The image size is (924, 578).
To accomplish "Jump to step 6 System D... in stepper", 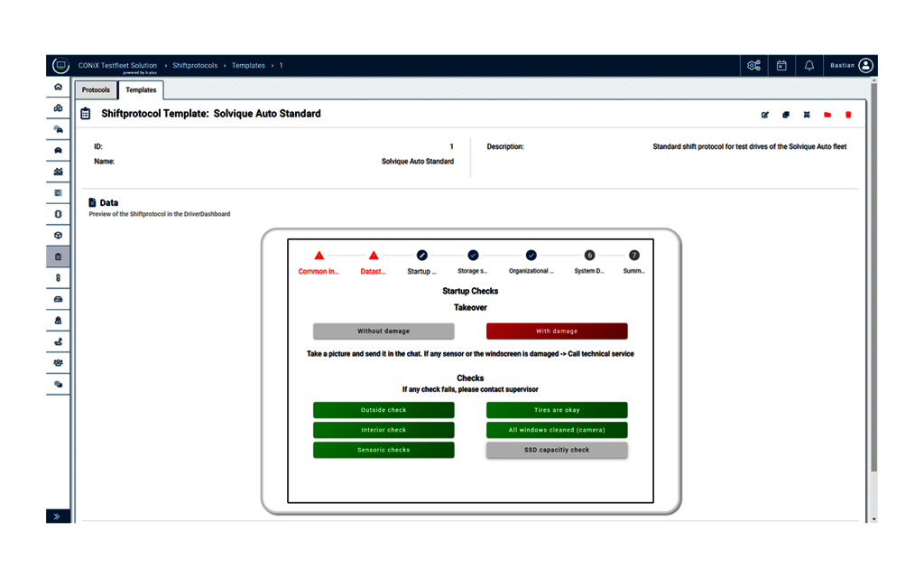I will 589,256.
